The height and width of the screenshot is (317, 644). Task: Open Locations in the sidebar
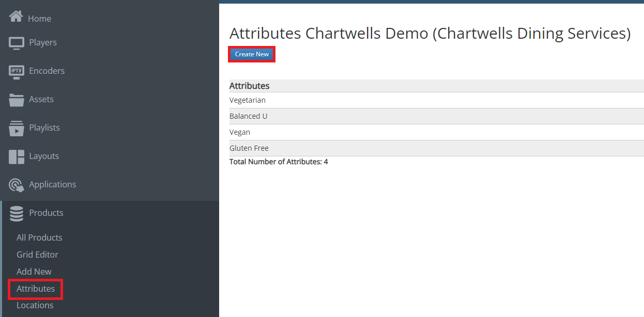pos(35,305)
